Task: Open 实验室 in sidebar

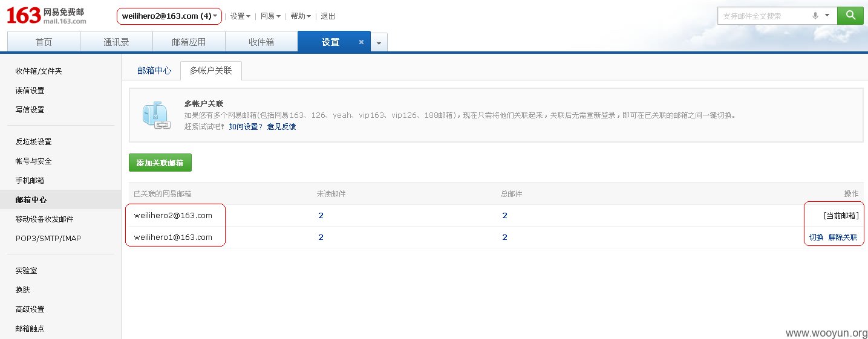Action: point(26,271)
